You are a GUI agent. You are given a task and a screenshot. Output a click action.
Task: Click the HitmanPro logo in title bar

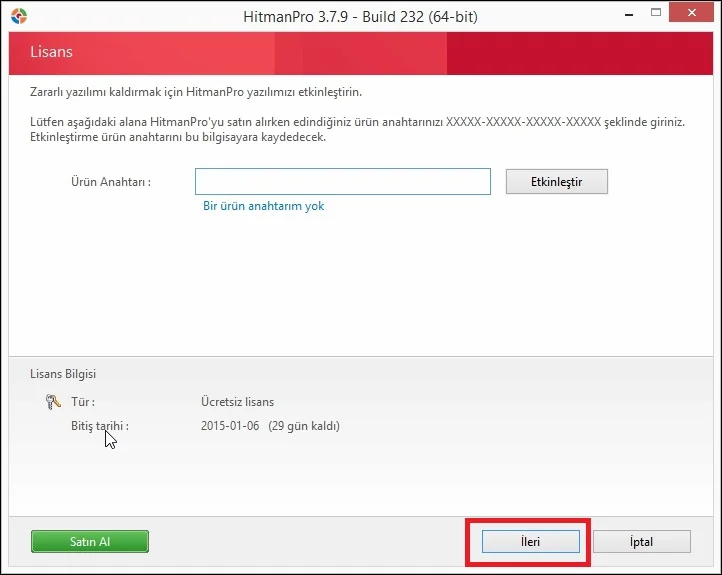(x=18, y=17)
